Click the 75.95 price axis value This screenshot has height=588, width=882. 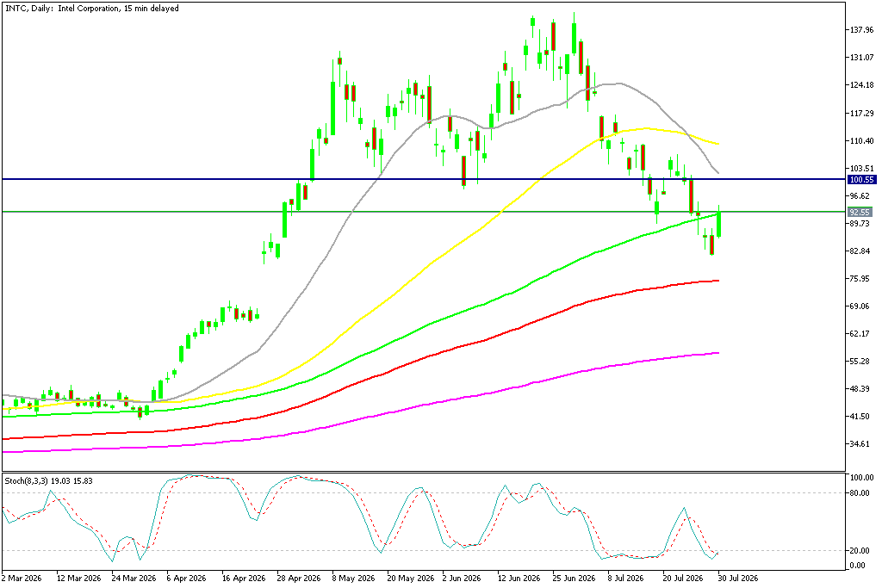(860, 279)
